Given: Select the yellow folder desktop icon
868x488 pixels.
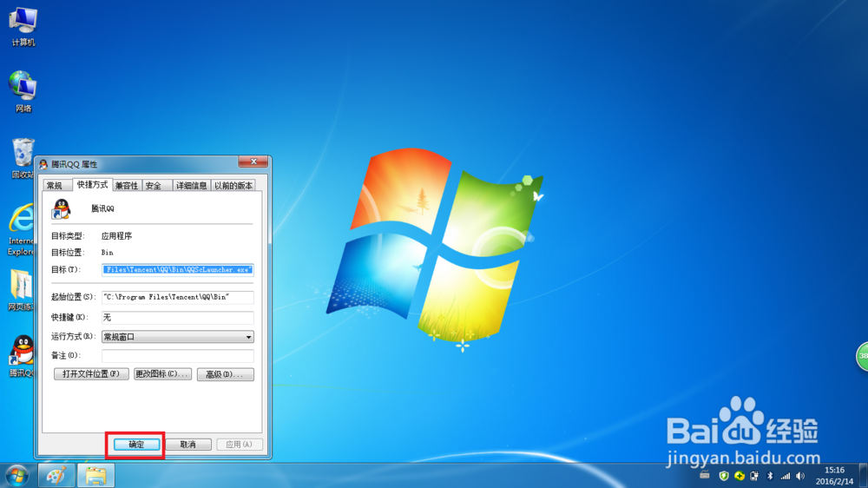Looking at the screenshot, I should 21,290.
